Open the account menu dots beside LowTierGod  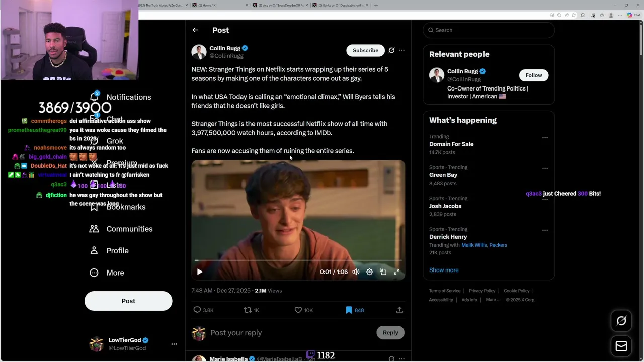tap(174, 344)
